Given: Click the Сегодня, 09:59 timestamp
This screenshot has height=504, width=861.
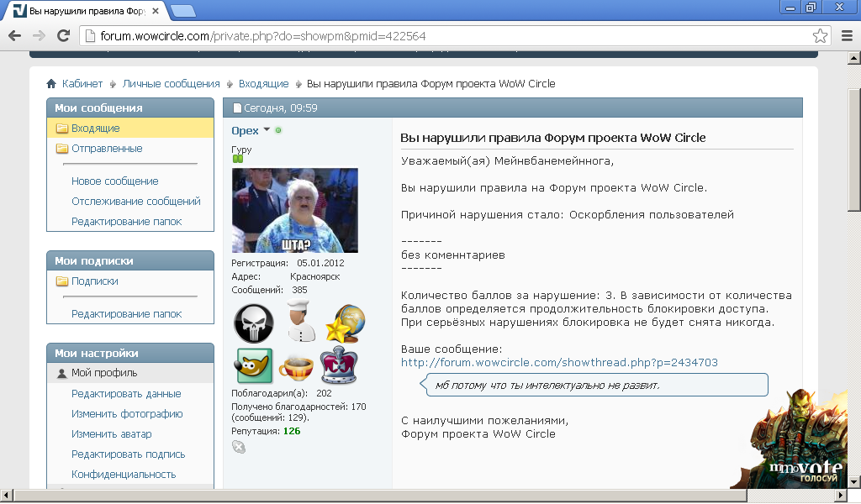Looking at the screenshot, I should pyautogui.click(x=281, y=108).
